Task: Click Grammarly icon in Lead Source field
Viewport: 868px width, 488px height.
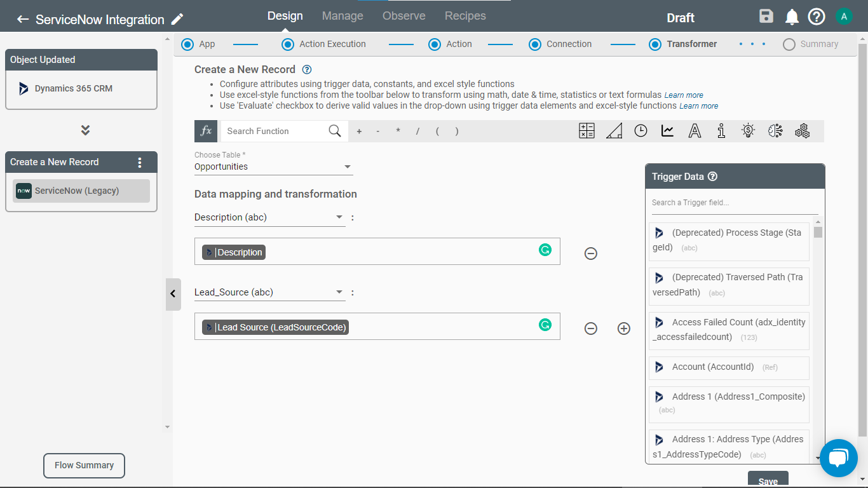Action: (545, 325)
